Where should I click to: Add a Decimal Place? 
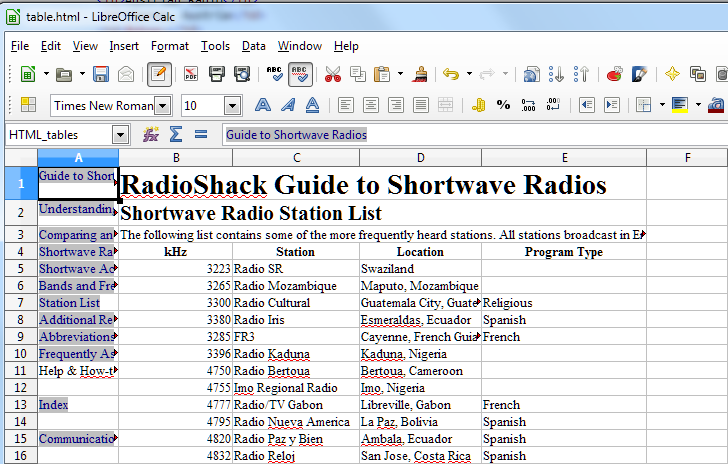[x=528, y=105]
